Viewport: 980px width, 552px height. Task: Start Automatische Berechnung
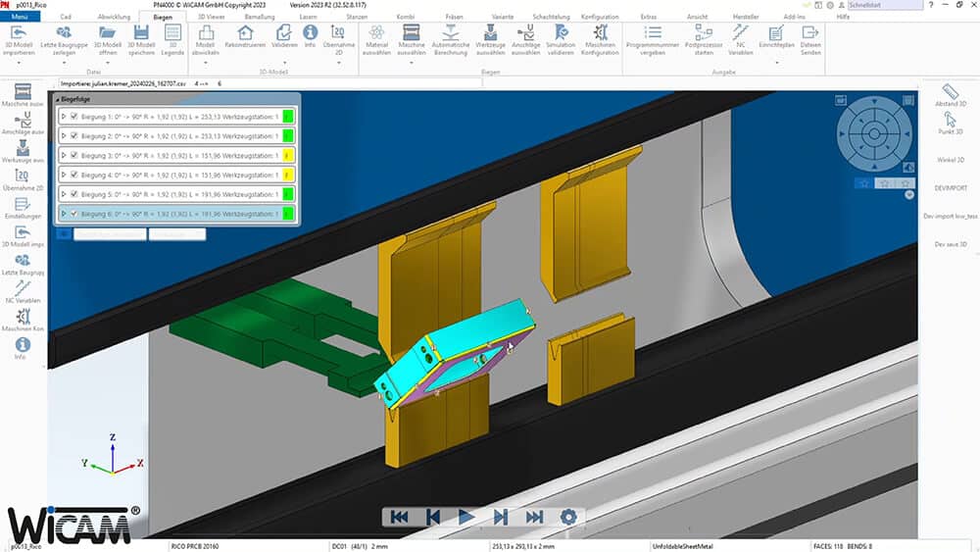tap(451, 32)
